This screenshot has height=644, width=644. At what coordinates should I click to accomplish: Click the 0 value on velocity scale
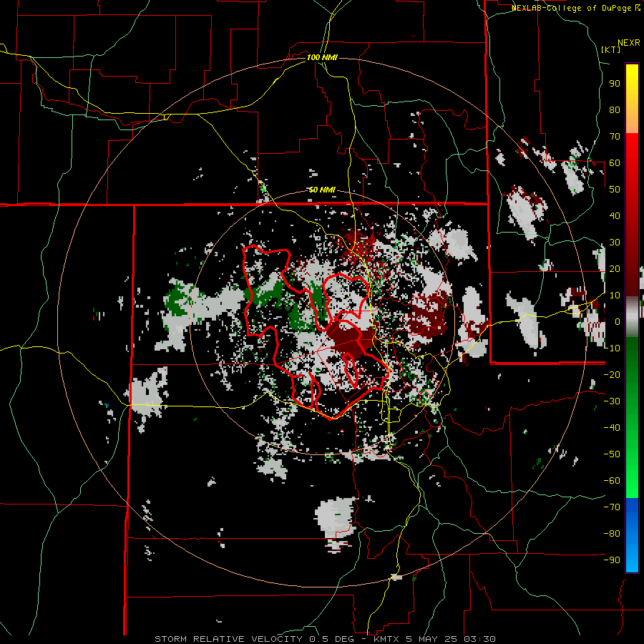point(618,322)
